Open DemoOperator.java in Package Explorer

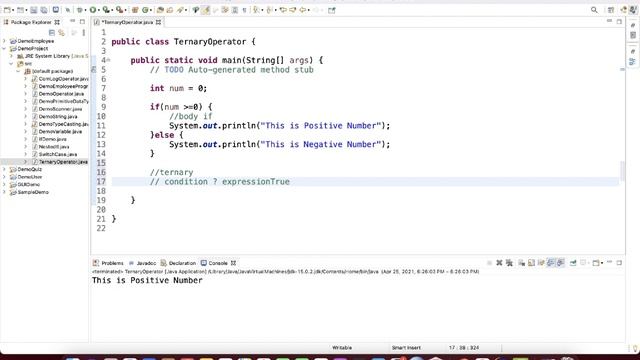tap(58, 94)
